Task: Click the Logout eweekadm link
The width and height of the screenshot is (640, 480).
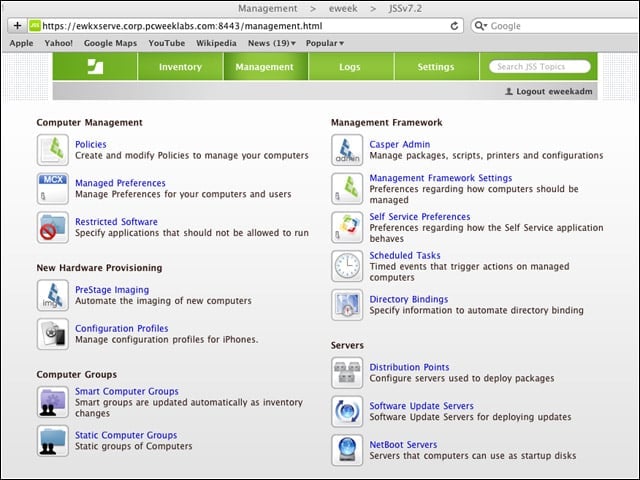Action: 549,91
